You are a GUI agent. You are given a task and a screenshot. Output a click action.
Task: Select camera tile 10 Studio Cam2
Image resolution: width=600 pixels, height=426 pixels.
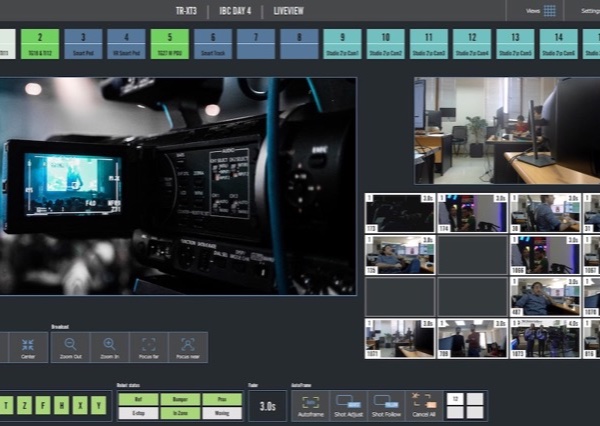(386, 44)
